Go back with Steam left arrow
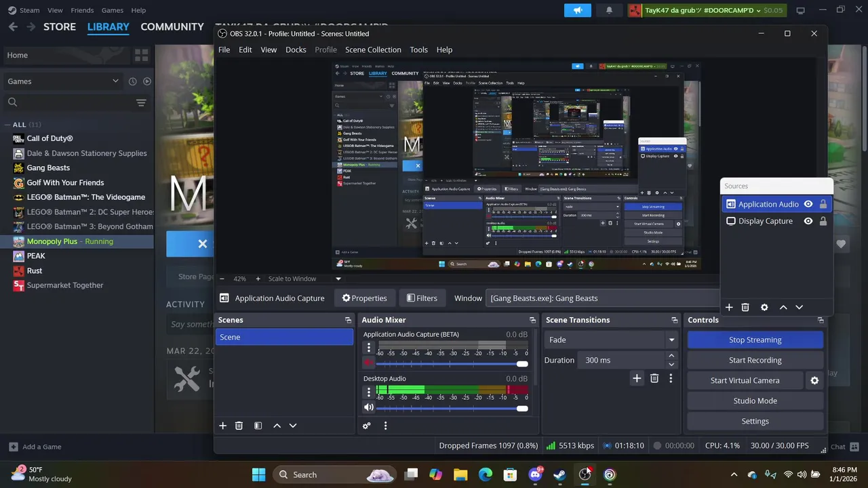This screenshot has height=488, width=868. (x=12, y=26)
